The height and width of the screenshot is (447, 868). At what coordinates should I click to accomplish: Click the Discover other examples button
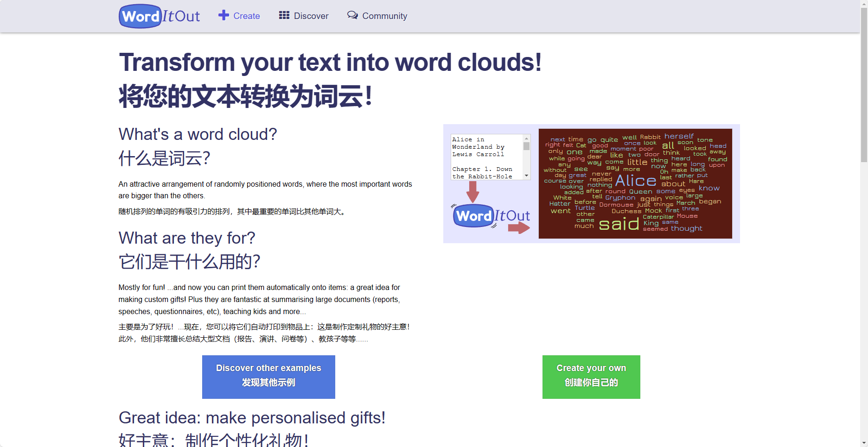(x=268, y=377)
